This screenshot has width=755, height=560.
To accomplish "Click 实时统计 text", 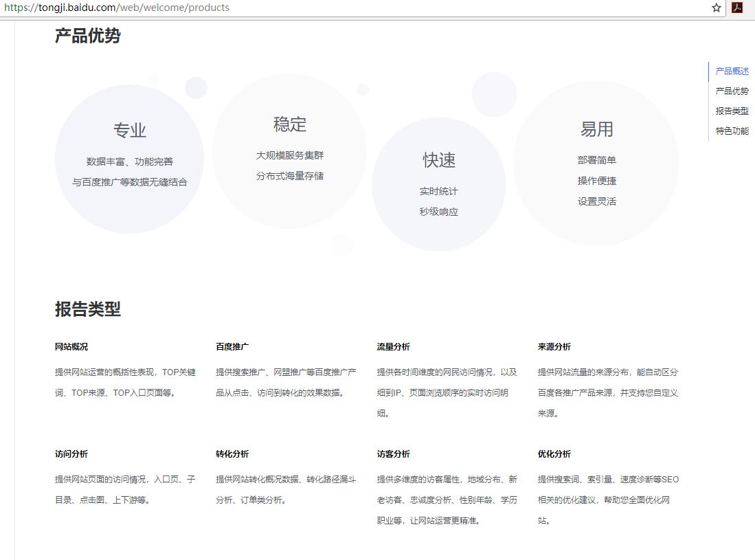I will coord(439,191).
